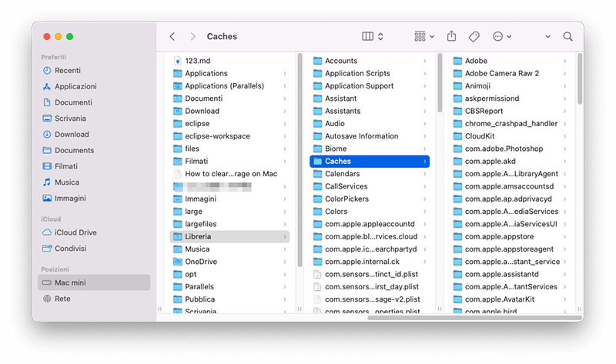Click the Share toolbar icon

pyautogui.click(x=451, y=36)
